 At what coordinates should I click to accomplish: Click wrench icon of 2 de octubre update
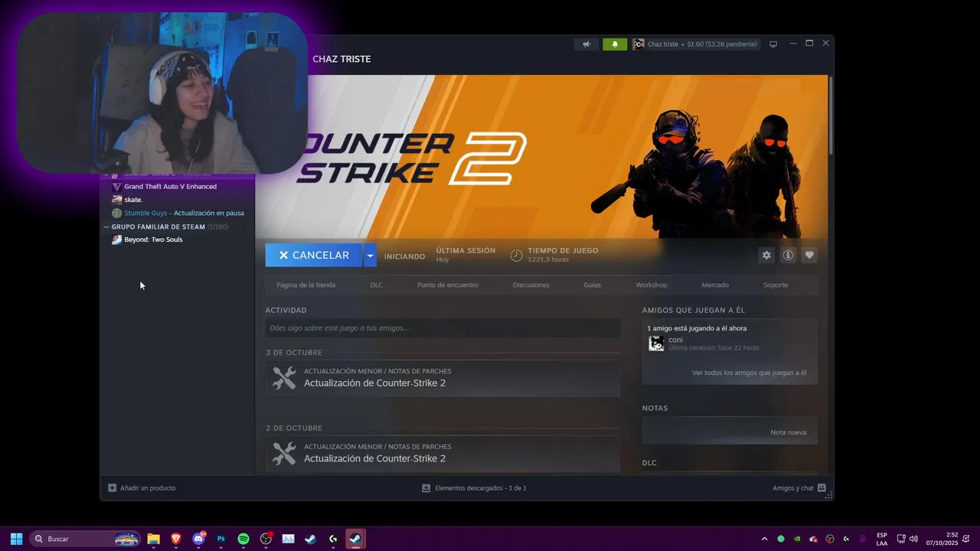[284, 454]
